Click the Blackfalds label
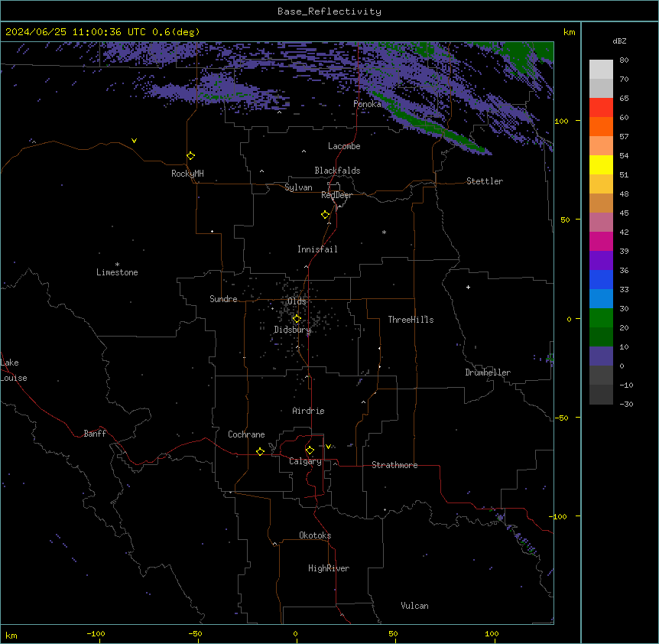Image resolution: width=659 pixels, height=644 pixels. [x=337, y=171]
